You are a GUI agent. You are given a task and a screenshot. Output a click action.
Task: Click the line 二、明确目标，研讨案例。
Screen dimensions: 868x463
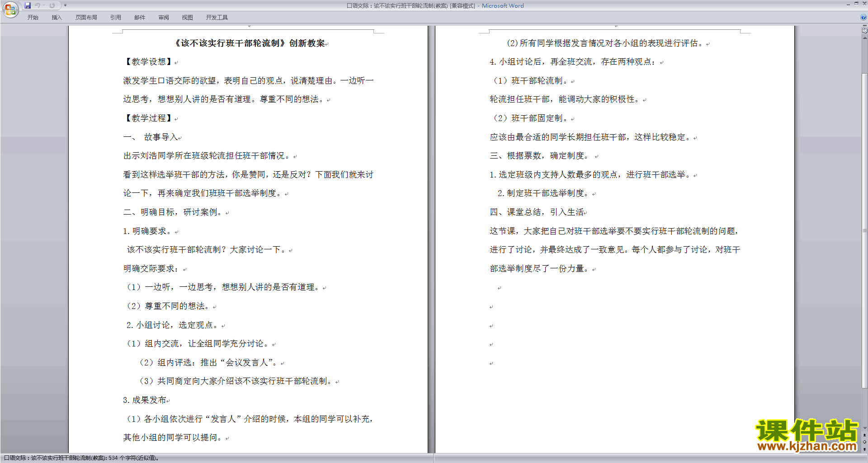click(x=174, y=212)
